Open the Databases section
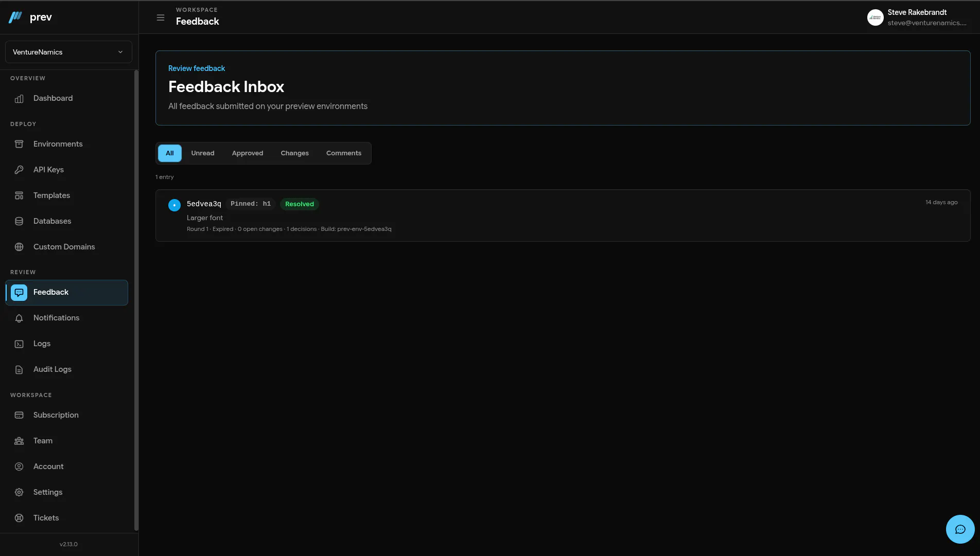980x556 pixels. point(66,221)
